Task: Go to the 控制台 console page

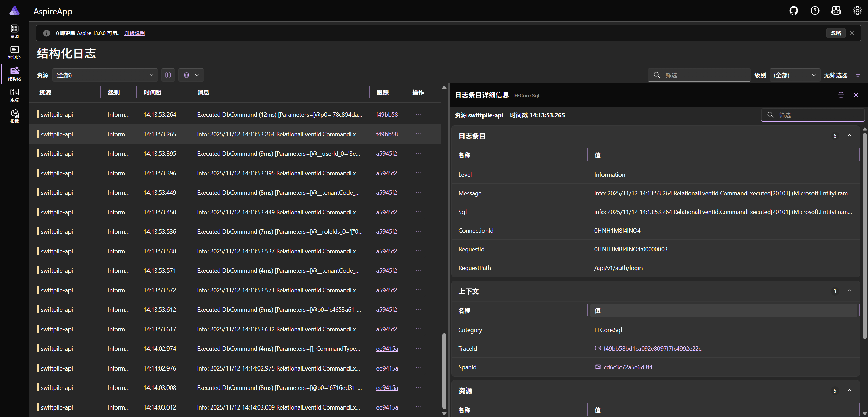Action: 14,53
